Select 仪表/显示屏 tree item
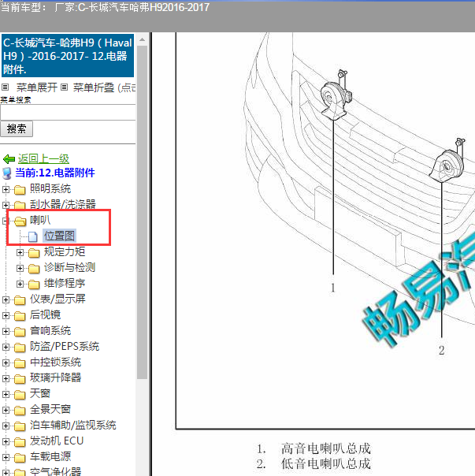The image size is (475, 476). click(58, 299)
